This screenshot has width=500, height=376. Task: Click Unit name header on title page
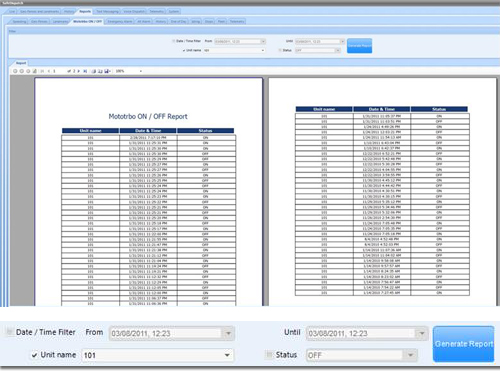pyautogui.click(x=90, y=131)
